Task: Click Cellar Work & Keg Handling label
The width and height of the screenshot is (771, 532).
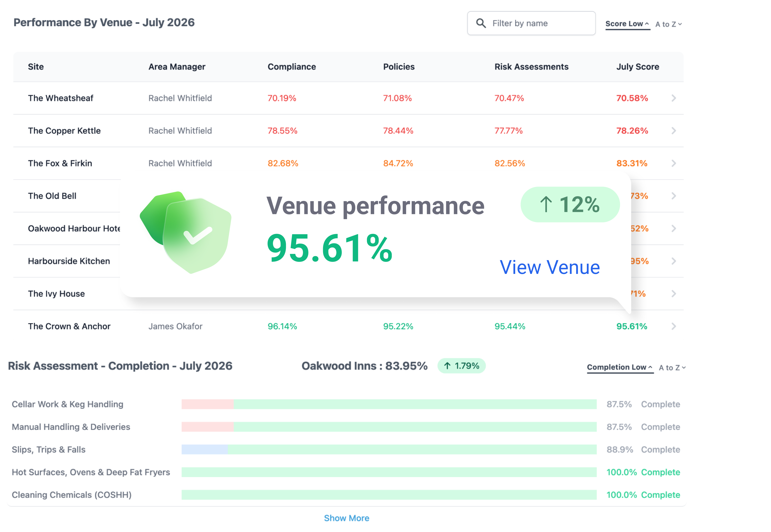Action: [x=67, y=404]
